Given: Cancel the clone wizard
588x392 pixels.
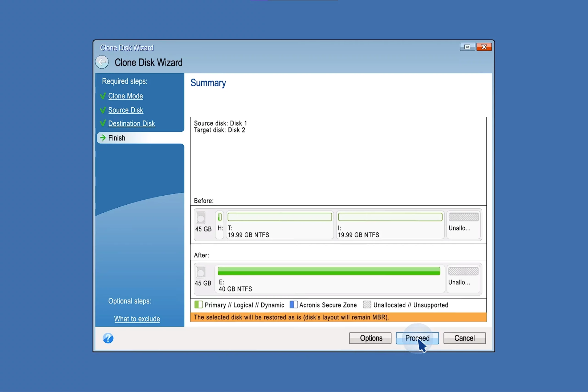Looking at the screenshot, I should click(464, 338).
